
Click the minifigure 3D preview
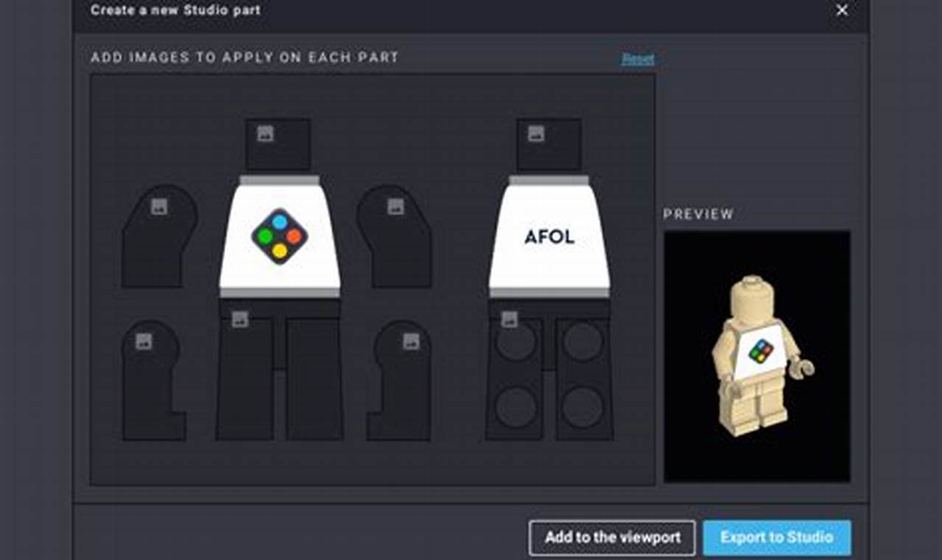point(757,357)
